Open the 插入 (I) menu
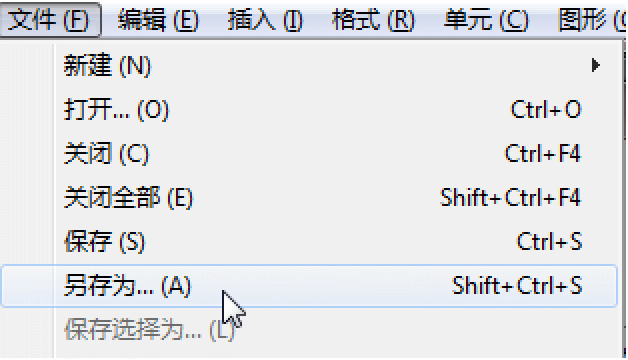The width and height of the screenshot is (628, 360). coord(265,20)
